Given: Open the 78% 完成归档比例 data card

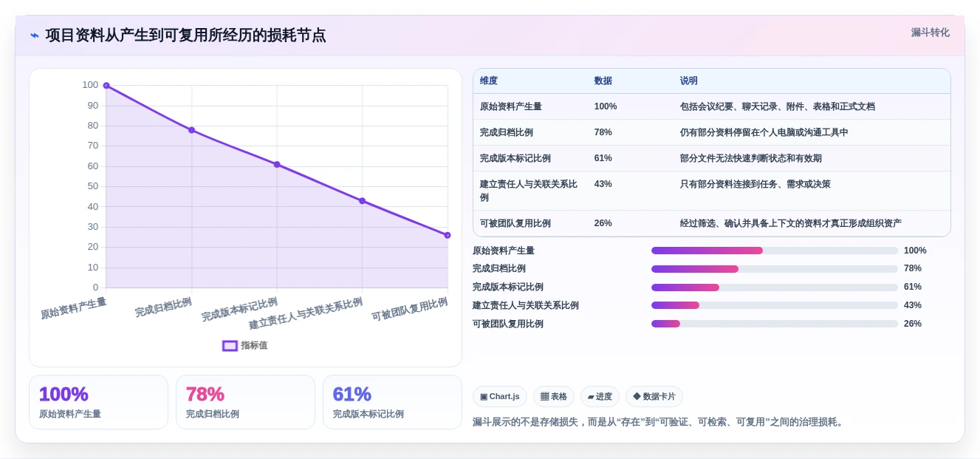Looking at the screenshot, I should [x=245, y=402].
